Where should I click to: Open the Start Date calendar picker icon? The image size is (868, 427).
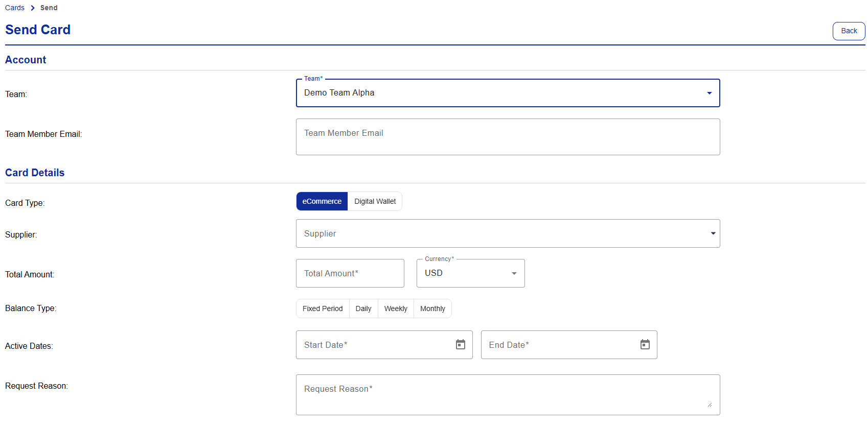(461, 345)
